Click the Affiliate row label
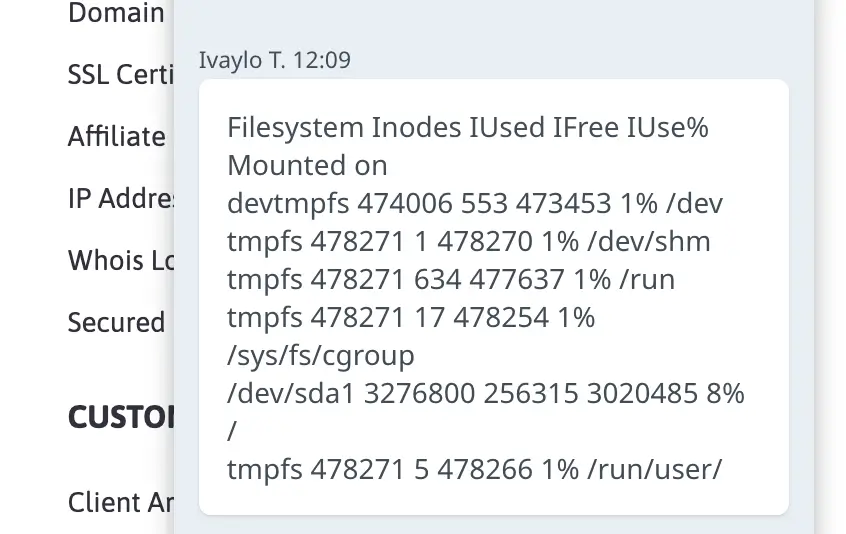846x534 pixels. tap(117, 136)
